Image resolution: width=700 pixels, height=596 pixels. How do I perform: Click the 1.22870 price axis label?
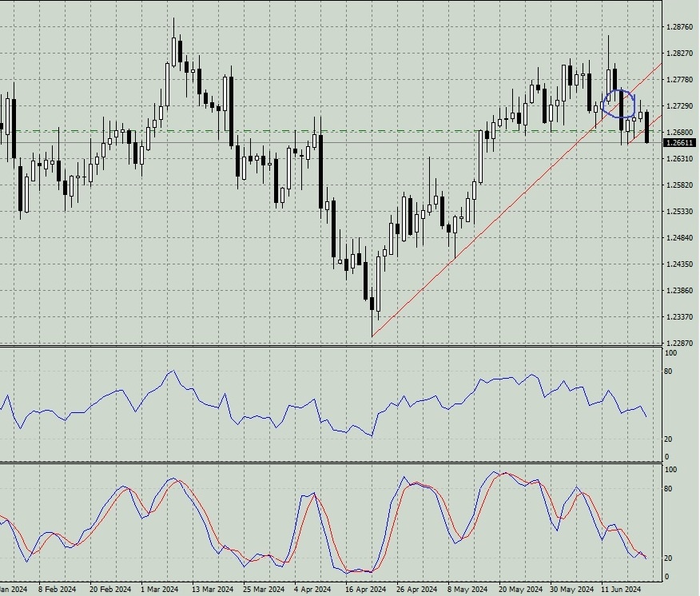pyautogui.click(x=680, y=344)
